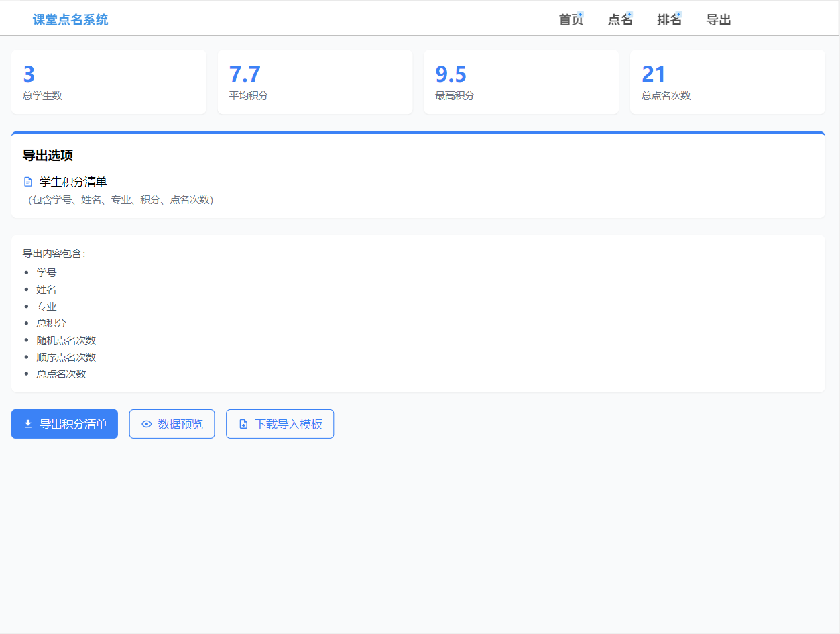Switch to the 点名 page
The image size is (840, 634).
[x=620, y=20]
